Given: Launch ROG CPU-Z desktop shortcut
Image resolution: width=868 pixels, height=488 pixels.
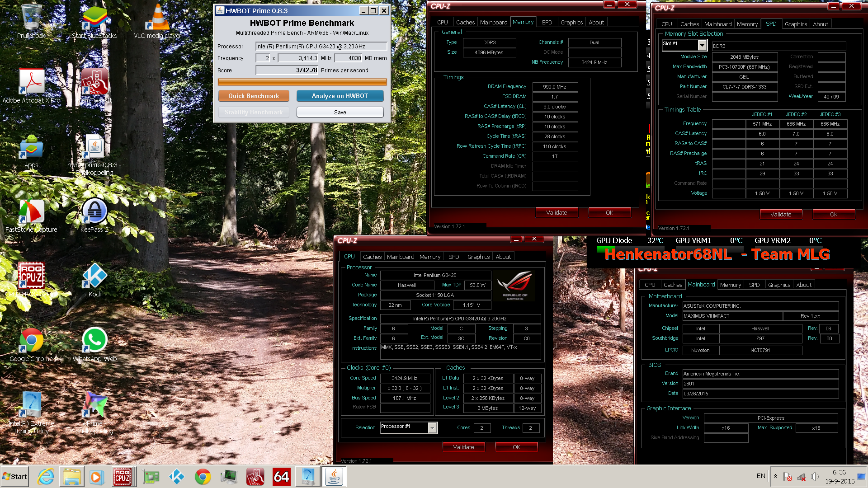Looking at the screenshot, I should (31, 280).
